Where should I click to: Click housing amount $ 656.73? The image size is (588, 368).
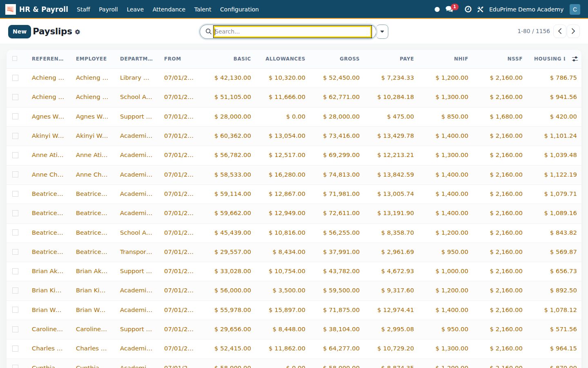pos(563,271)
